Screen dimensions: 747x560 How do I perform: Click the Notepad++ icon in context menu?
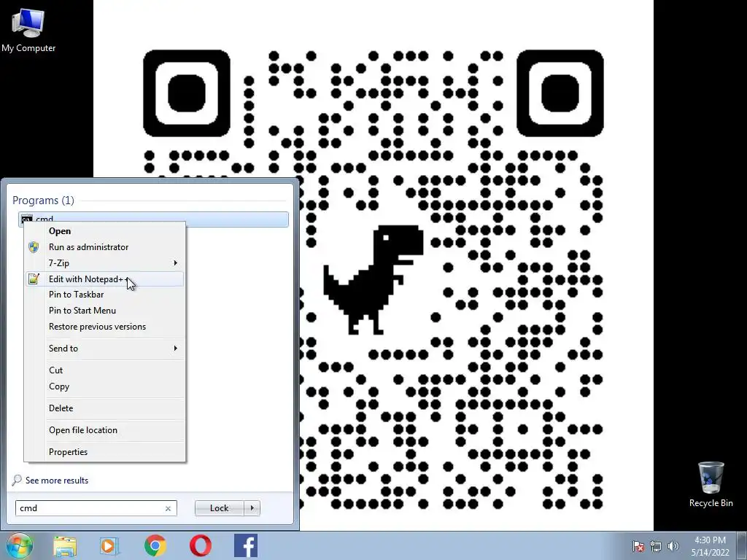click(34, 279)
